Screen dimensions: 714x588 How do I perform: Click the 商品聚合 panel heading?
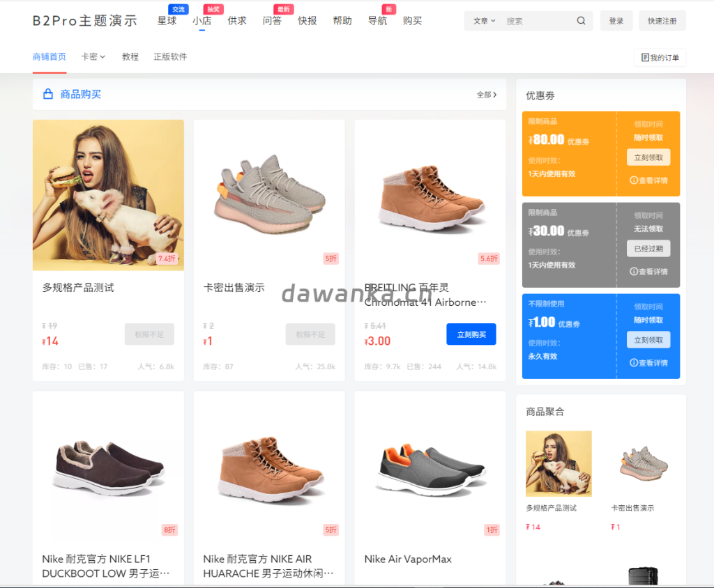click(x=545, y=412)
